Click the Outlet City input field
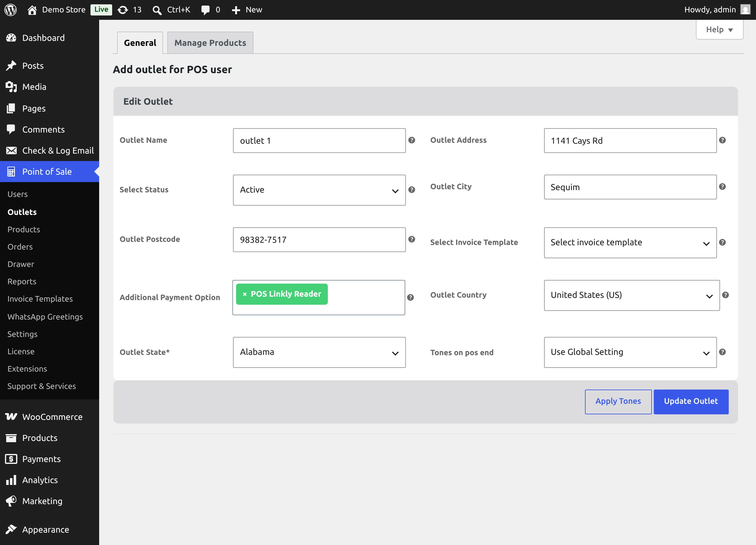The image size is (756, 545). pos(630,187)
